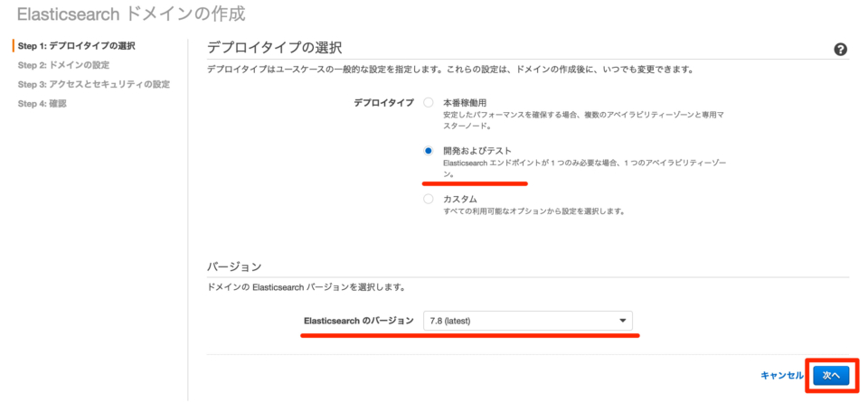
Task: Click the Elasticsearch ドメインの作成 page title
Action: pyautogui.click(x=131, y=14)
